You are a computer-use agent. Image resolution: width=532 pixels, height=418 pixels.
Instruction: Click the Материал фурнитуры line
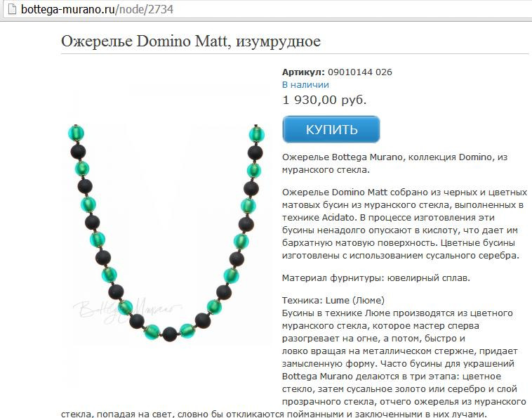point(376,278)
